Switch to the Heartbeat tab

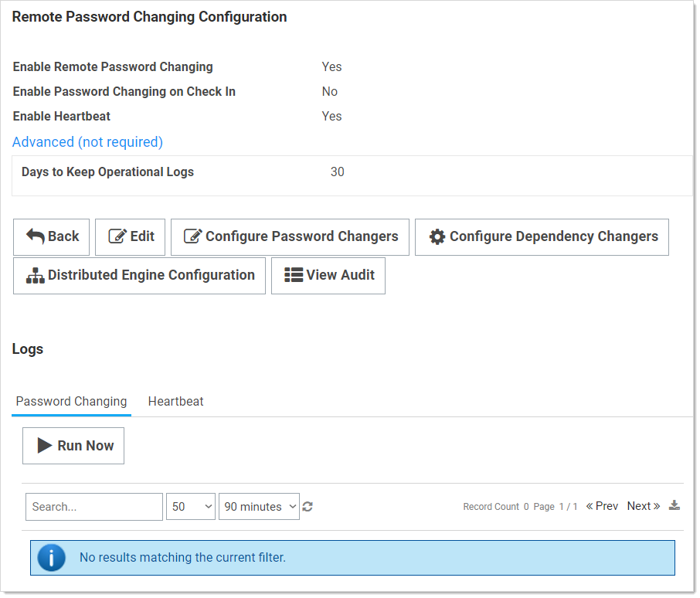[176, 402]
